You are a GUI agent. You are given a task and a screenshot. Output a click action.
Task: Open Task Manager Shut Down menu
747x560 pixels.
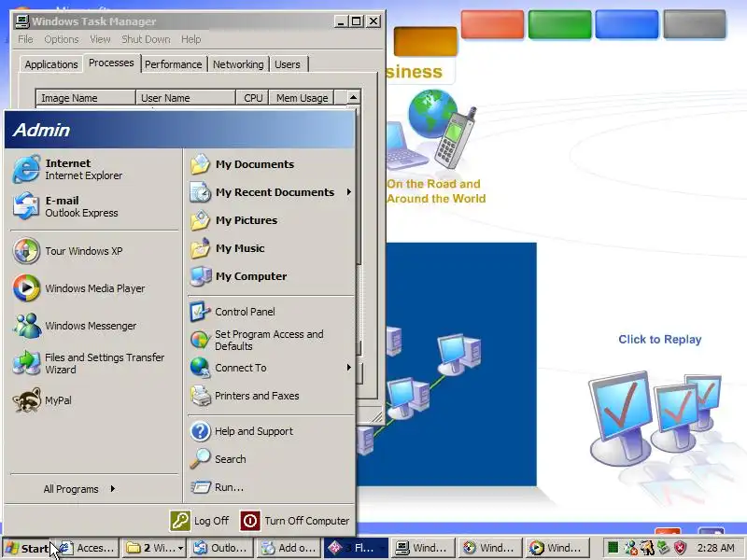click(146, 39)
